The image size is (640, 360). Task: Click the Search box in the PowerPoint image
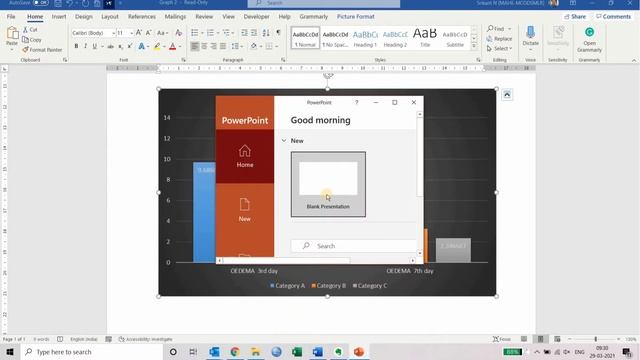[x=353, y=246]
